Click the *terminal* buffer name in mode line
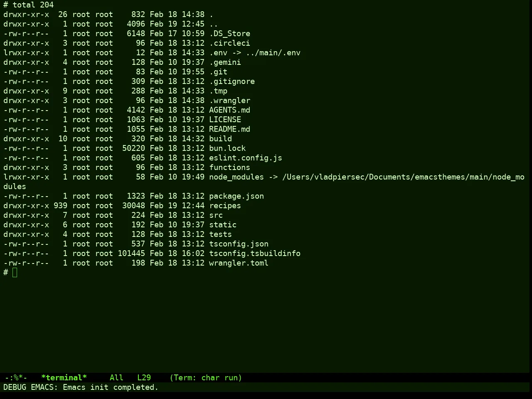 coord(64,377)
